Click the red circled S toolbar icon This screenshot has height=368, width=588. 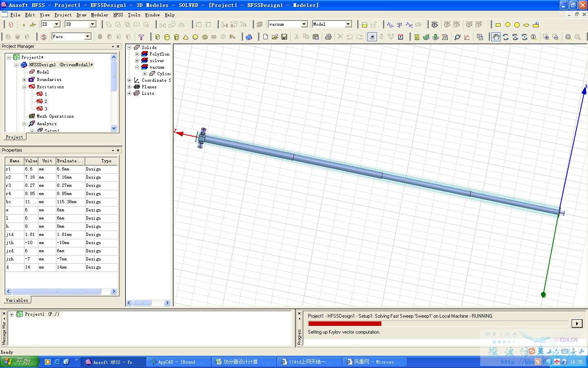click(x=44, y=37)
